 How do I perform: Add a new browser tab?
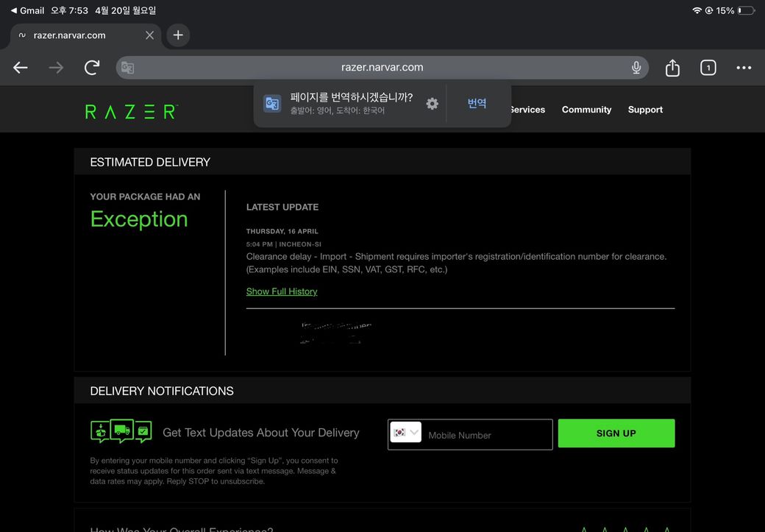(x=178, y=35)
